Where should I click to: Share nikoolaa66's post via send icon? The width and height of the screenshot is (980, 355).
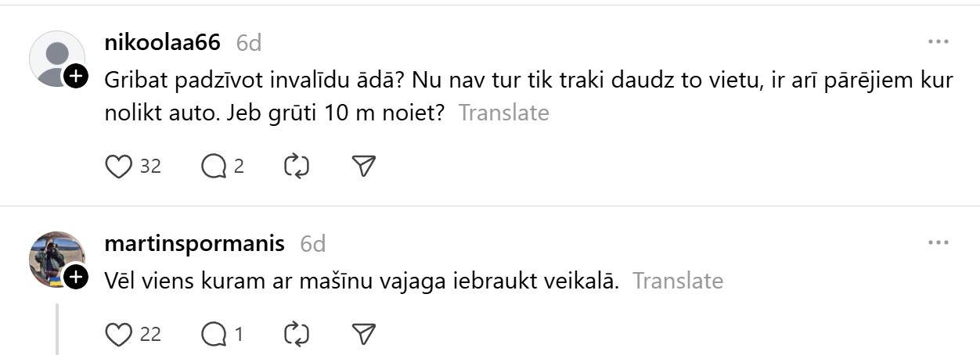[x=364, y=167]
